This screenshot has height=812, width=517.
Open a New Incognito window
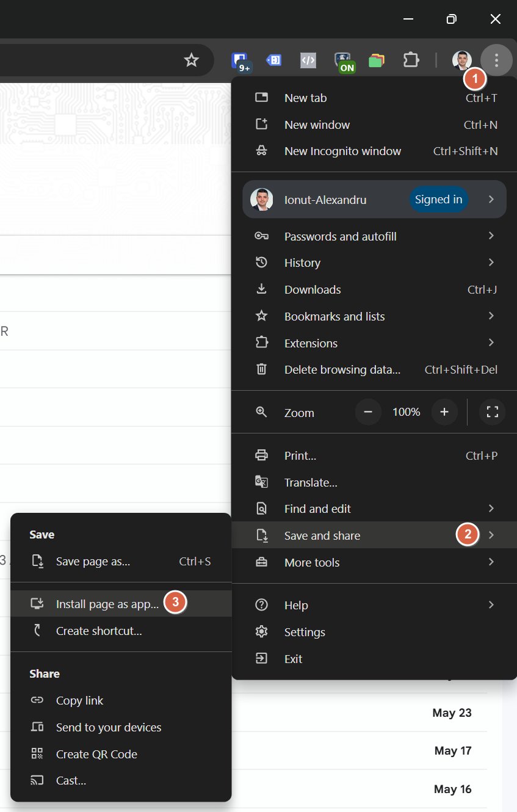point(342,151)
